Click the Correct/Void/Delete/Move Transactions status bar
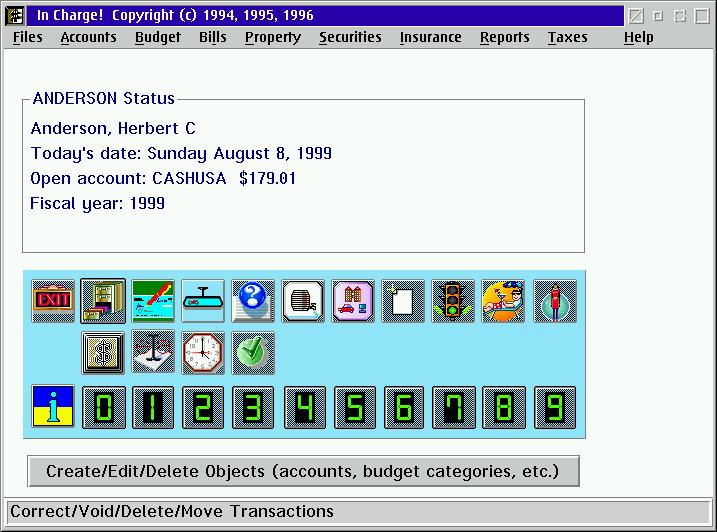The height and width of the screenshot is (532, 717). point(358,511)
